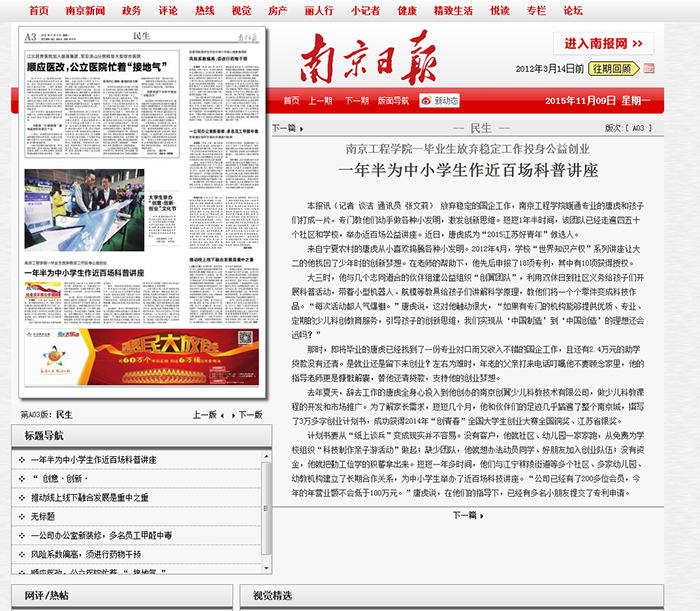
Task: Click 下一篇 arrow above the article
Action: 302,128
